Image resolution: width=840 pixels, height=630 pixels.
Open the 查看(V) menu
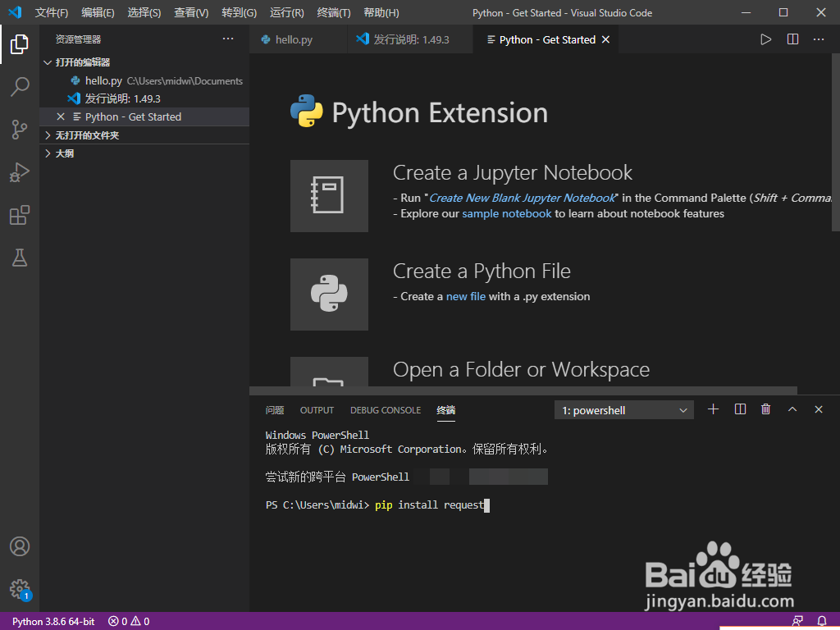[191, 12]
